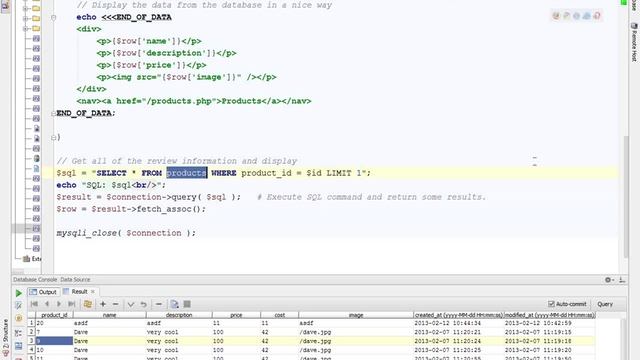Switch to the Output tab
This screenshot has width=640, height=360.
[x=43, y=292]
